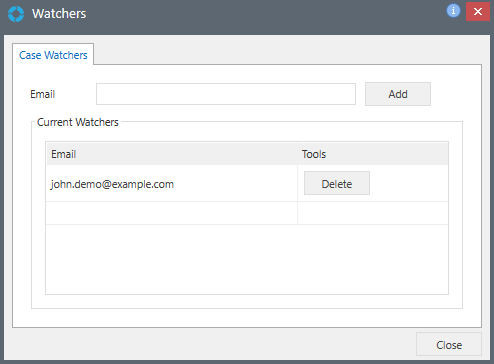494x364 pixels.
Task: Select the Email column header
Action: [x=172, y=154]
